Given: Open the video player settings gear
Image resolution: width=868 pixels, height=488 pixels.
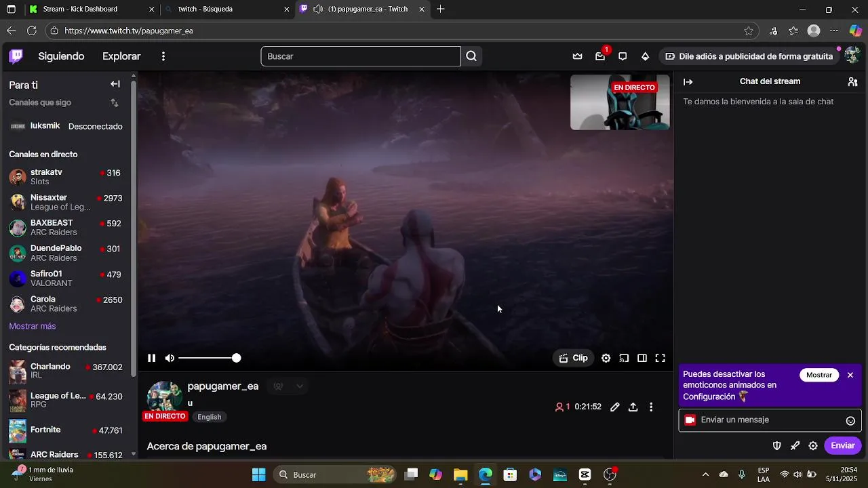Looking at the screenshot, I should click(x=606, y=358).
